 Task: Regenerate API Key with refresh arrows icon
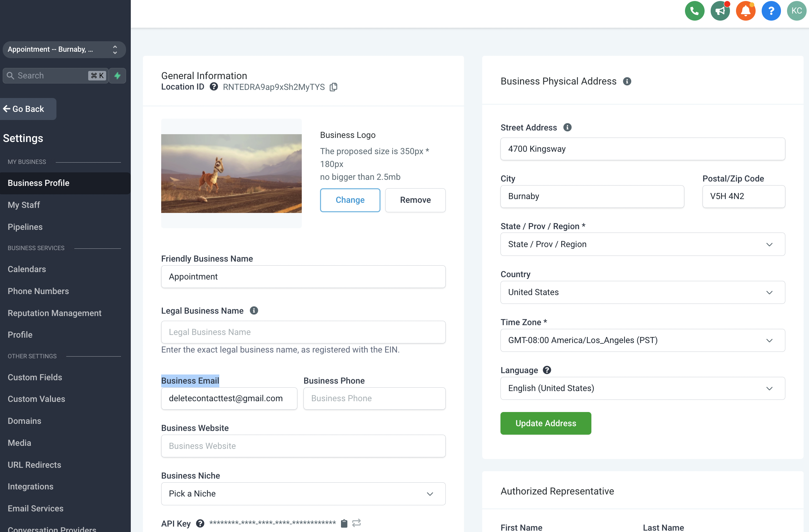356,523
